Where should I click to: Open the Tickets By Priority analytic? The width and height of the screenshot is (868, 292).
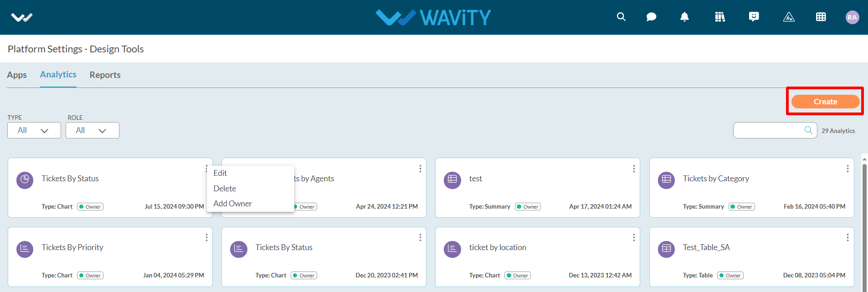point(72,247)
